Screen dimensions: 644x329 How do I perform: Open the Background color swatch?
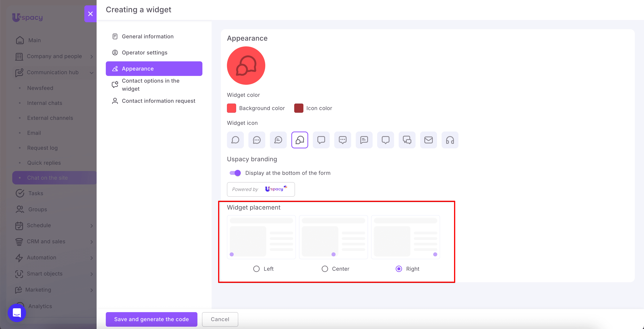232,108
